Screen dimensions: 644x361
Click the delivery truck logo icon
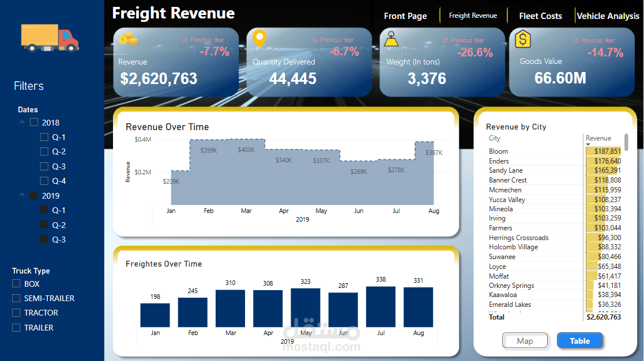pyautogui.click(x=49, y=38)
